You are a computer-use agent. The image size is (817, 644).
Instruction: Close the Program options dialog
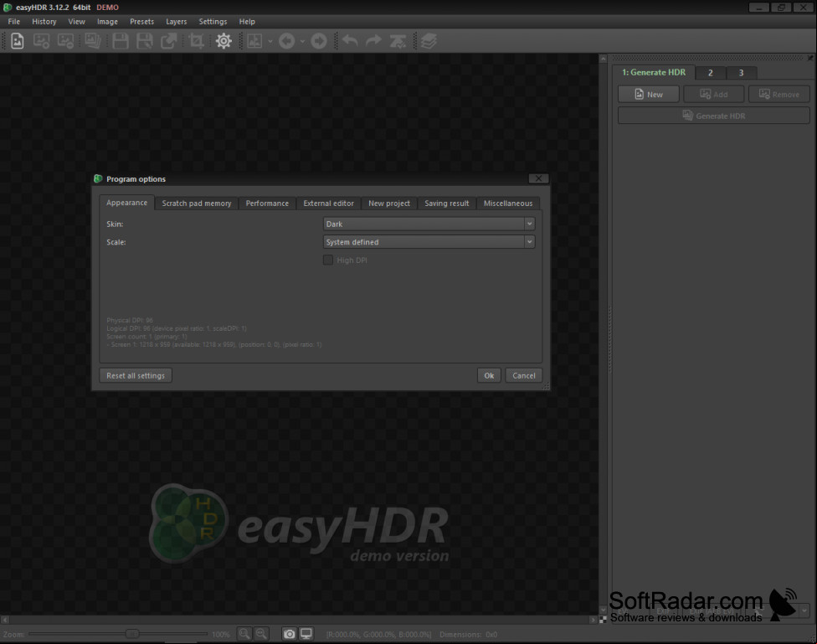tap(538, 178)
